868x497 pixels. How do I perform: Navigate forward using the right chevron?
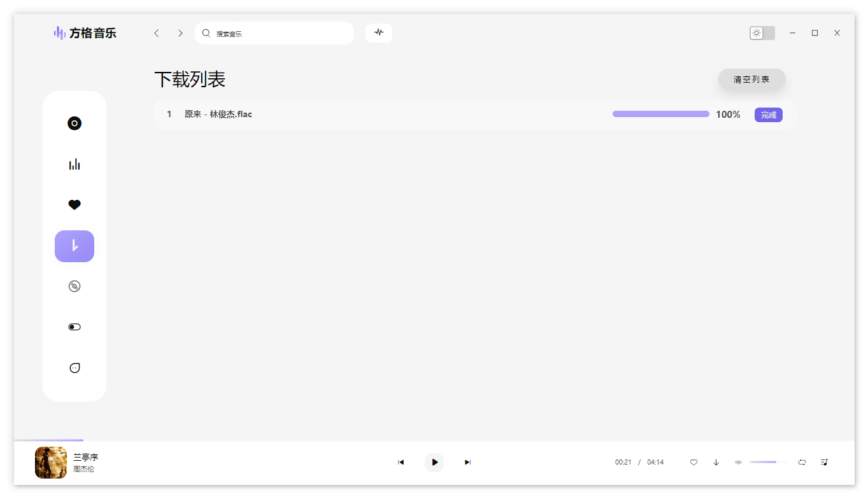click(180, 32)
